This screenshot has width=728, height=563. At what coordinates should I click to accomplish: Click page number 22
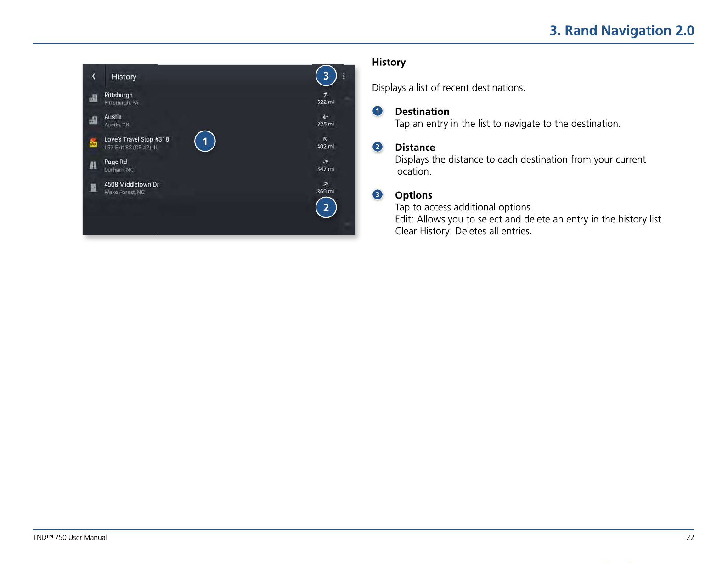coord(690,538)
